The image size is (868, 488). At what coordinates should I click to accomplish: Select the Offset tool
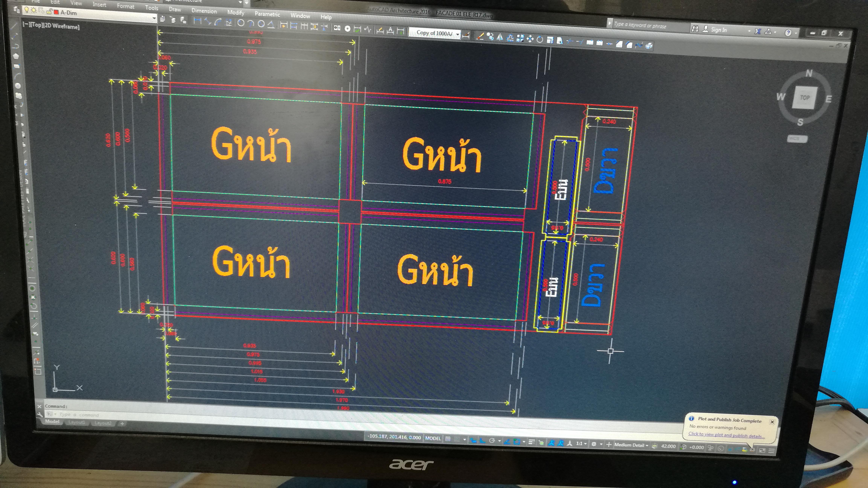(x=510, y=38)
